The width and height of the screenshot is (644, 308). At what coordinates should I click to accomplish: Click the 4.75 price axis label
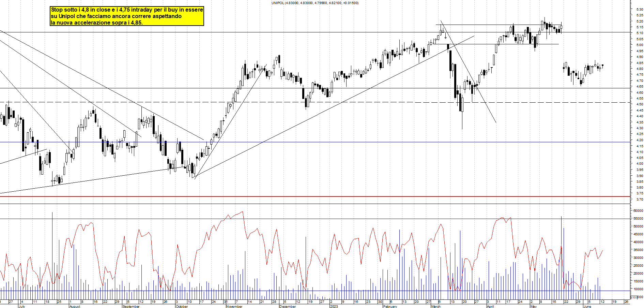640,75
